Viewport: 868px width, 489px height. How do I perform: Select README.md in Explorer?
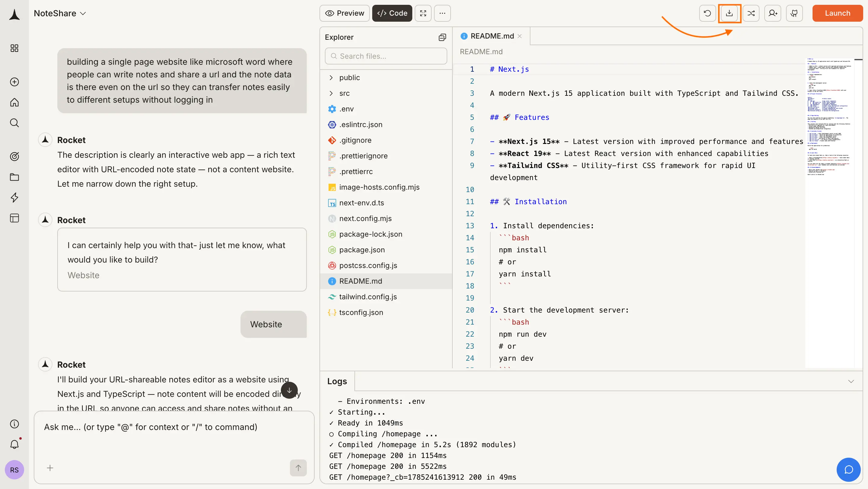click(386, 281)
